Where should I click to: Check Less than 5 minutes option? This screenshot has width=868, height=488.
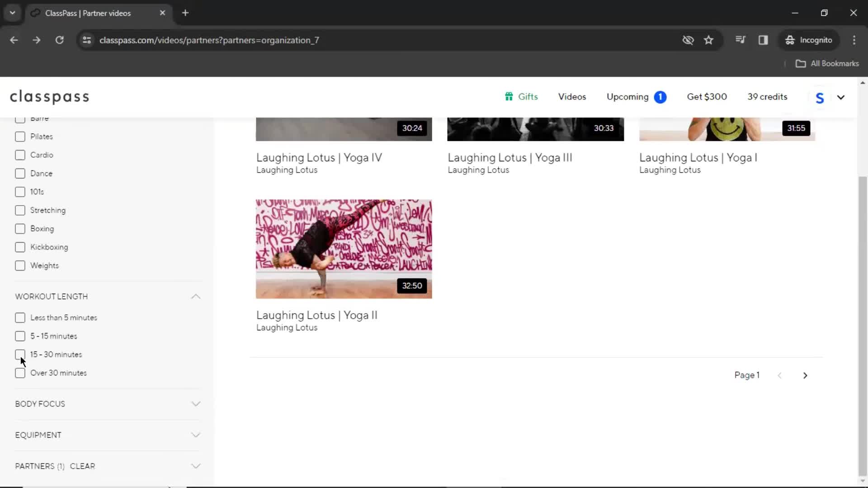pos(20,318)
